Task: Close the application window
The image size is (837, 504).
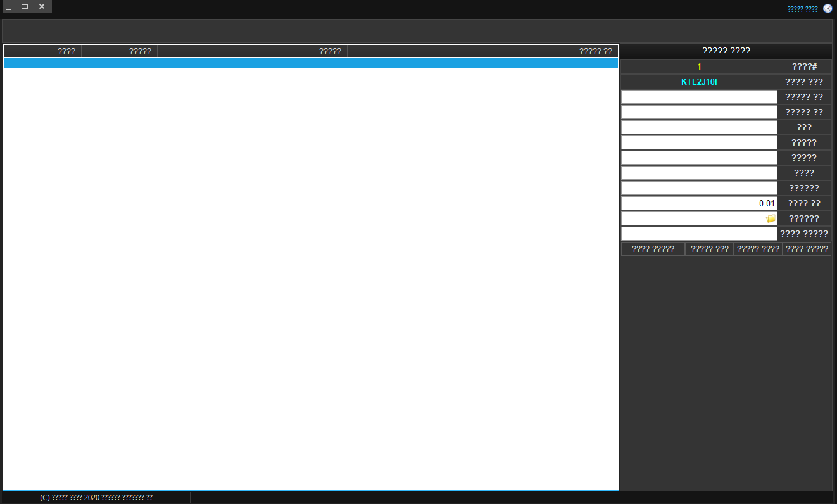Action: click(42, 7)
